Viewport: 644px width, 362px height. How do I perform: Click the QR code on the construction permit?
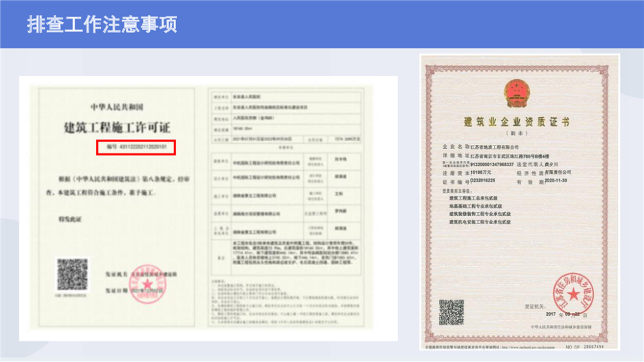[72, 275]
